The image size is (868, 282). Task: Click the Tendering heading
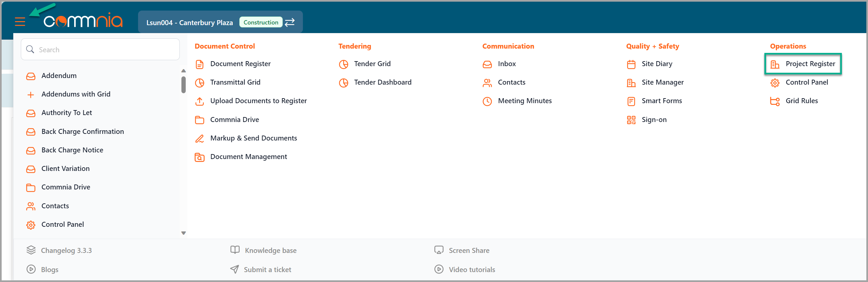click(x=355, y=46)
